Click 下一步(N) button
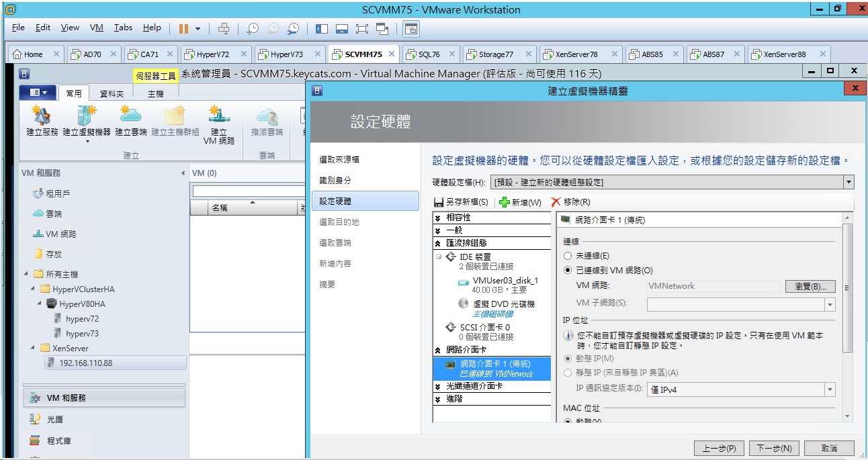868x460 pixels. tap(774, 448)
